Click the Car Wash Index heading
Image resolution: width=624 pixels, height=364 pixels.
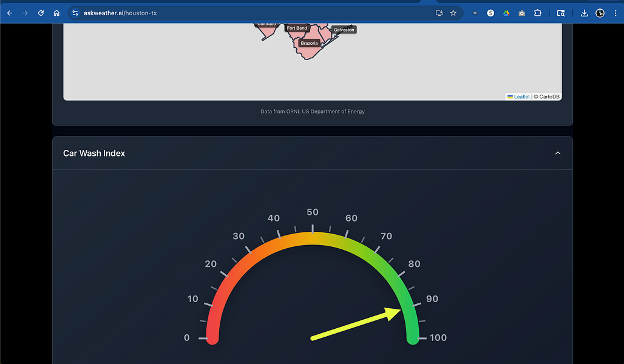click(94, 153)
